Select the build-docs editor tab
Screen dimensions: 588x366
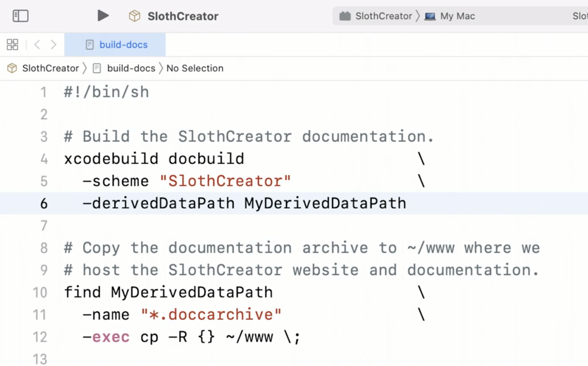tap(115, 45)
